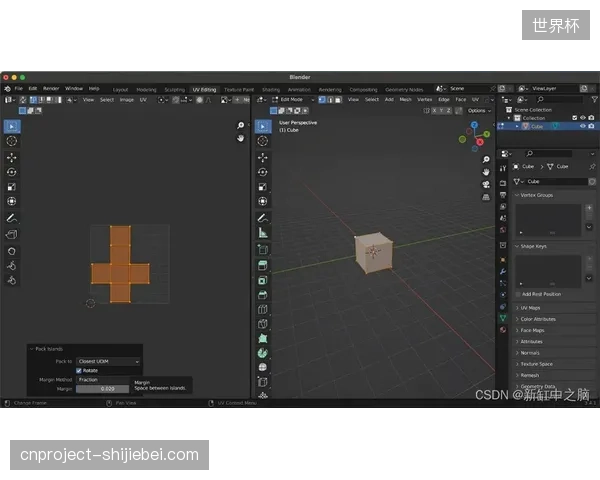The height and width of the screenshot is (480, 600).
Task: Toggle X mirror in the 3D viewport header
Action: [x=434, y=111]
